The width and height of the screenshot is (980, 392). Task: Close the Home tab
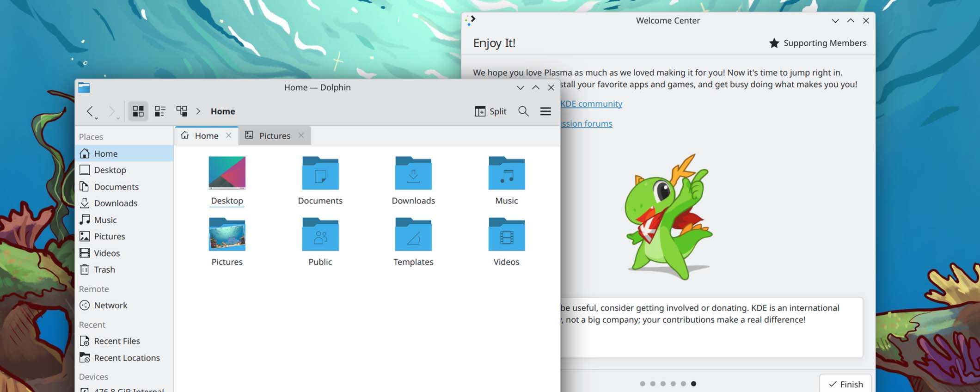pyautogui.click(x=228, y=135)
